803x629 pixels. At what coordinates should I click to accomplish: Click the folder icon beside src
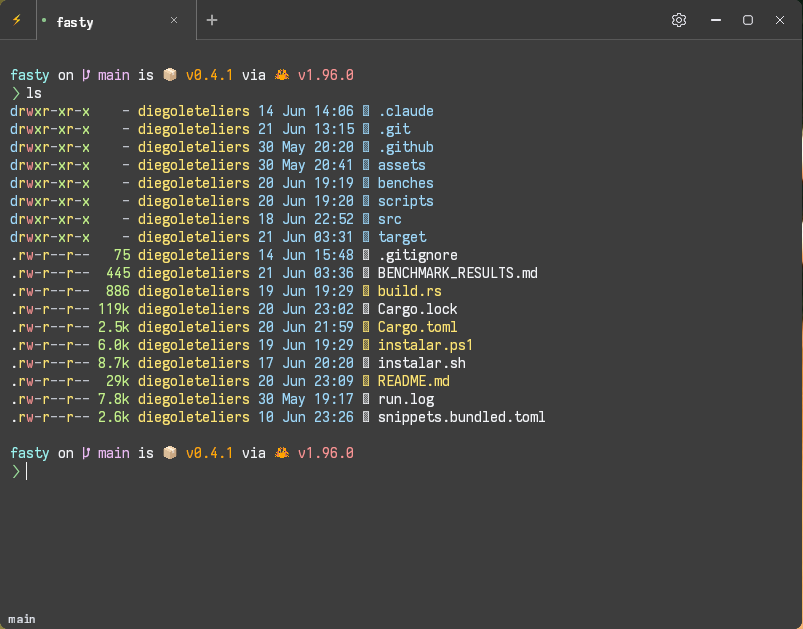pyautogui.click(x=366, y=219)
